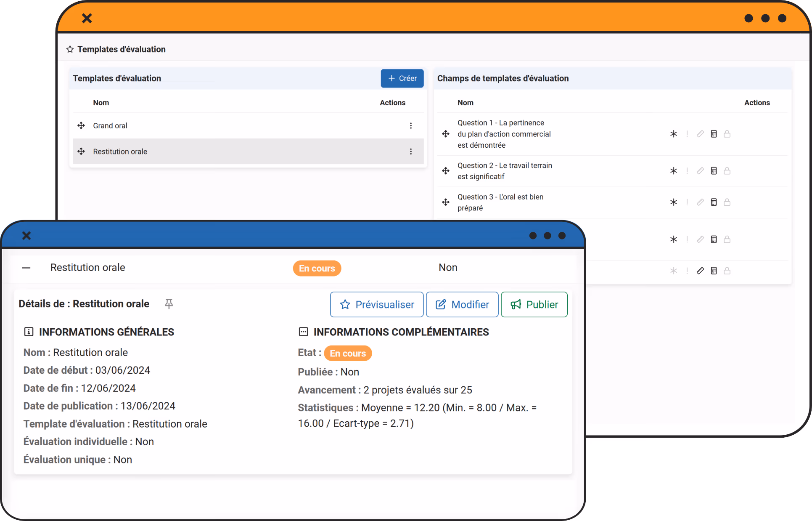Image resolution: width=812 pixels, height=521 pixels.
Task: Select the Grand oral template row
Action: click(248, 126)
